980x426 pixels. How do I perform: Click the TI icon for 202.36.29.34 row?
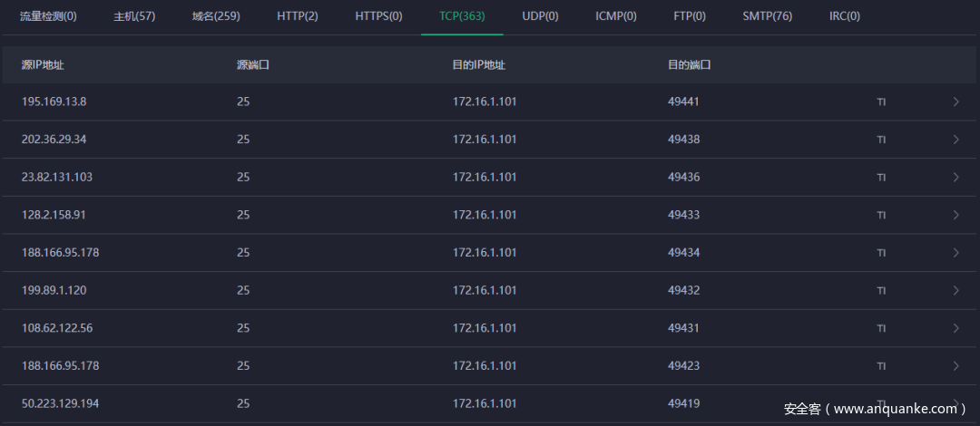pos(881,140)
